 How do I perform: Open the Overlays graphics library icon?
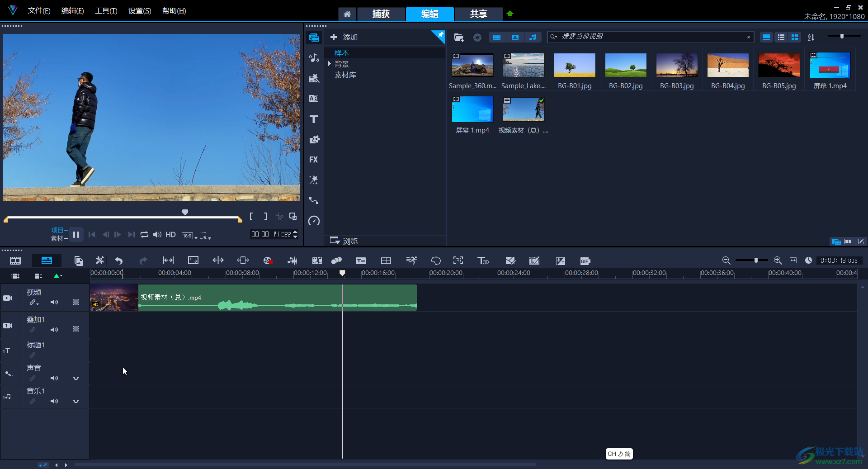pos(314,139)
